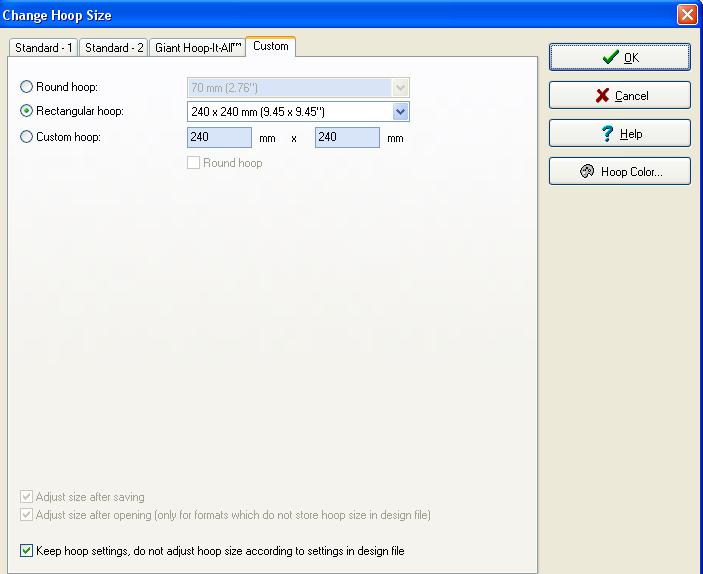Click the custom hoop height field
This screenshot has width=703, height=574.
coord(347,137)
